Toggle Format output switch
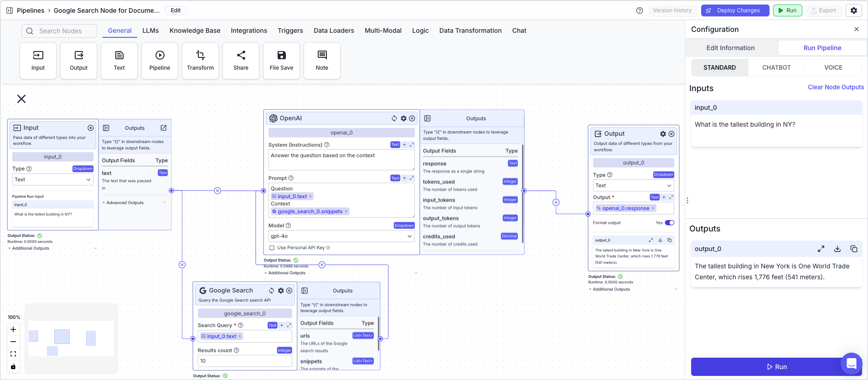This screenshot has width=868, height=380. (x=670, y=223)
